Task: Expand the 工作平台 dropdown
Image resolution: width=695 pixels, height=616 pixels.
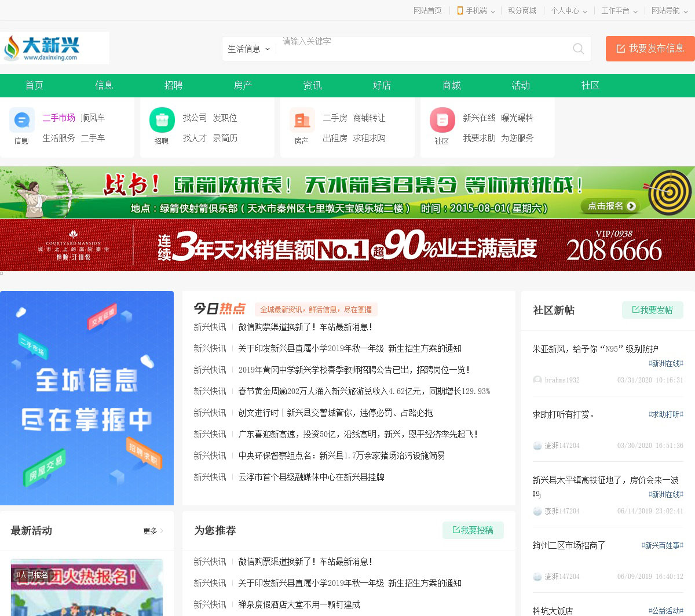Action: pos(635,11)
